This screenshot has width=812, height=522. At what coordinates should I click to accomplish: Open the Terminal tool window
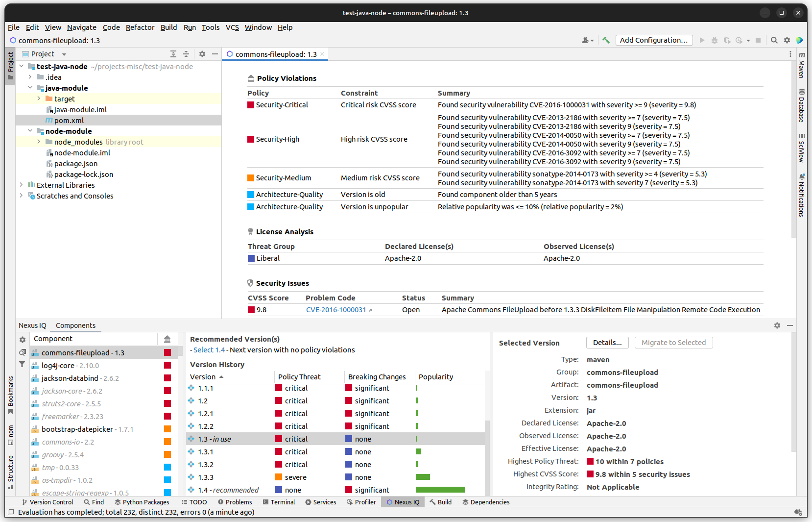279,502
